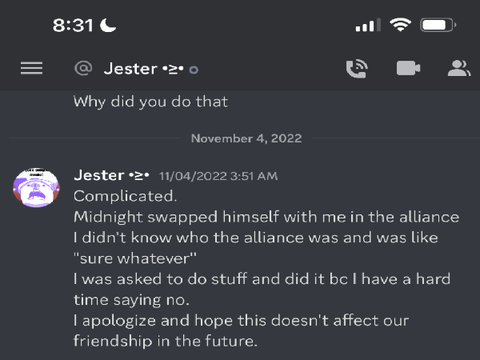The height and width of the screenshot is (360, 480).
Task: Open the hamburger menu
Action: coord(32,68)
